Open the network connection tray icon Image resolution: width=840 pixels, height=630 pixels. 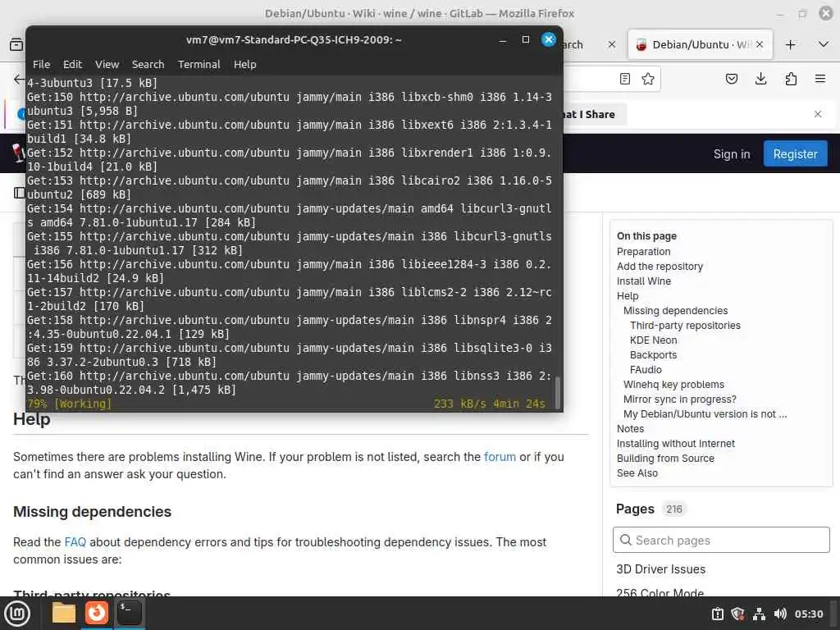point(759,614)
